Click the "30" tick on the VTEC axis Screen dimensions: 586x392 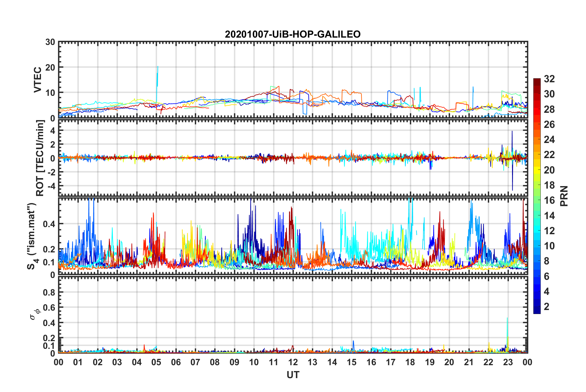point(50,42)
